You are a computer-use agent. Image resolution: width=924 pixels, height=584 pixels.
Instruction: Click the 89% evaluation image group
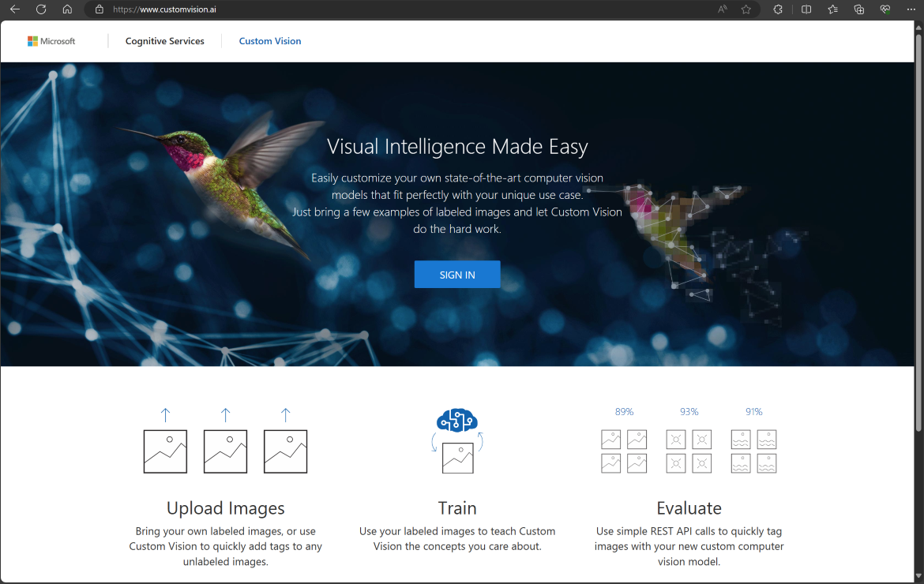pyautogui.click(x=624, y=451)
